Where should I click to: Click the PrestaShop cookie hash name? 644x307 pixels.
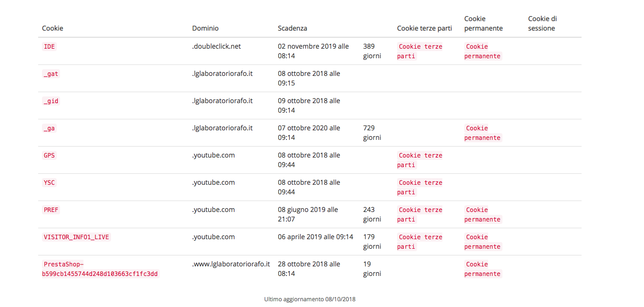pos(100,269)
